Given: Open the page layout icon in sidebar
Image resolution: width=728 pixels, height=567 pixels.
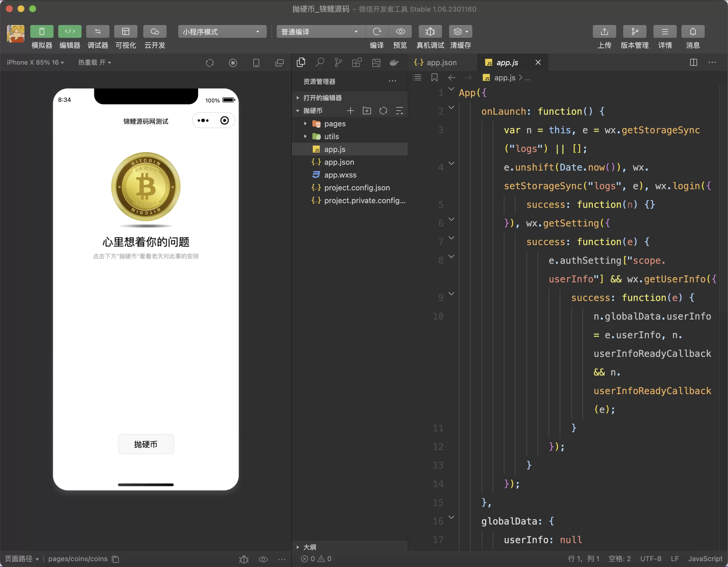Looking at the screenshot, I should click(376, 62).
